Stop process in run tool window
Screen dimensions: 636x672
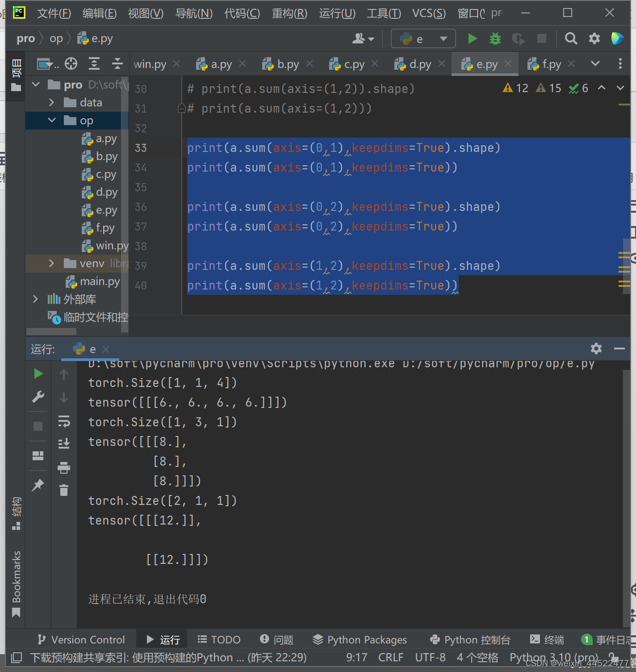(38, 426)
